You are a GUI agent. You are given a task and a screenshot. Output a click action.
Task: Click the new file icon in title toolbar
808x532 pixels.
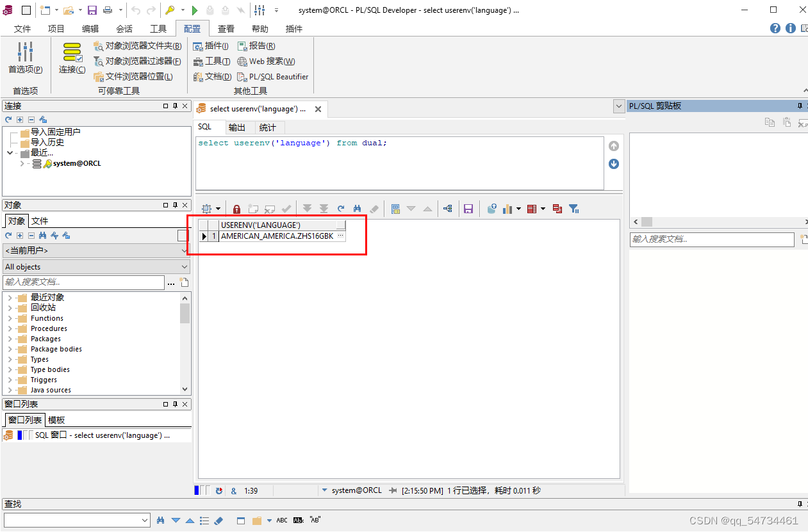click(45, 10)
